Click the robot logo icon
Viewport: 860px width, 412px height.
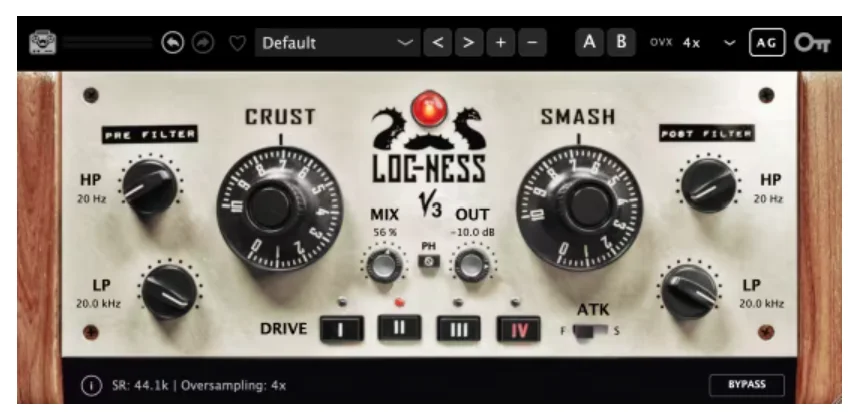pos(43,43)
